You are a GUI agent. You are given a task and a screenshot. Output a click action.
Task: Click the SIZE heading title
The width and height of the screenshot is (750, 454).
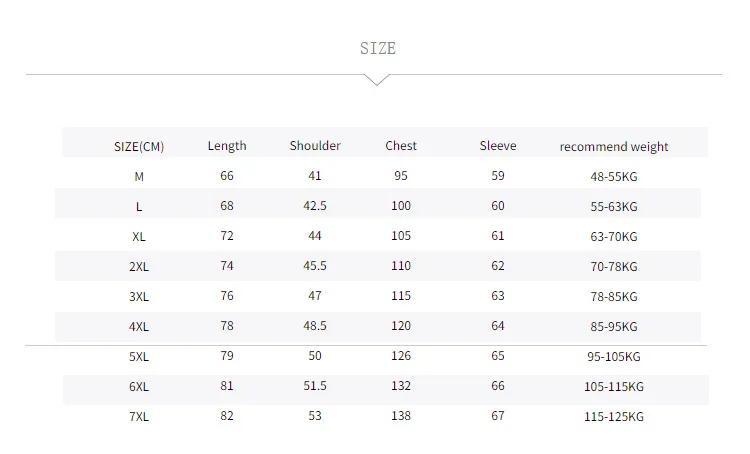coord(378,48)
